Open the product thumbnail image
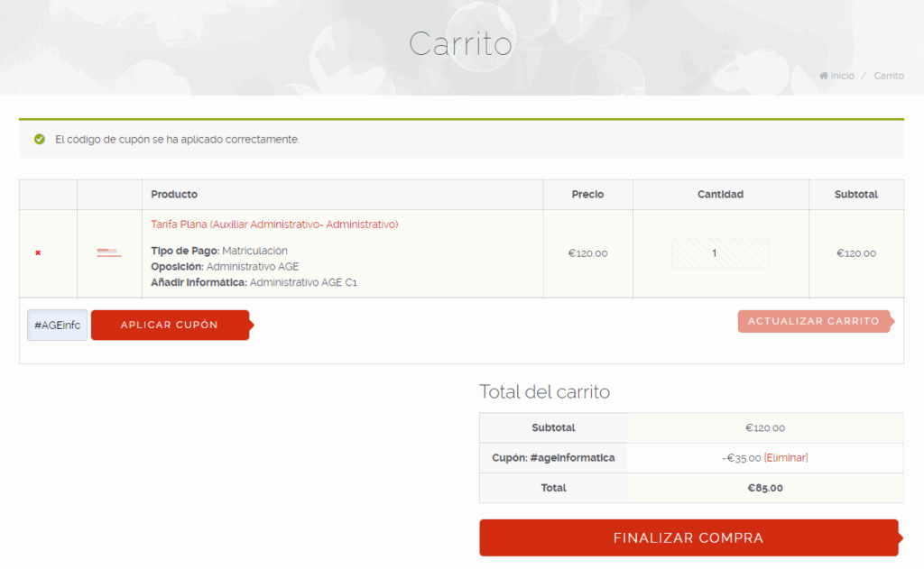The width and height of the screenshot is (924, 569). coord(108,252)
